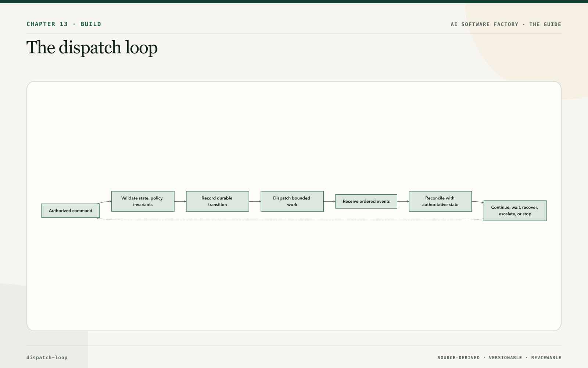Click 'SOURCE-DERIVED · VERSIONABLE · REVIEWABLE' footer text

[x=499, y=358]
